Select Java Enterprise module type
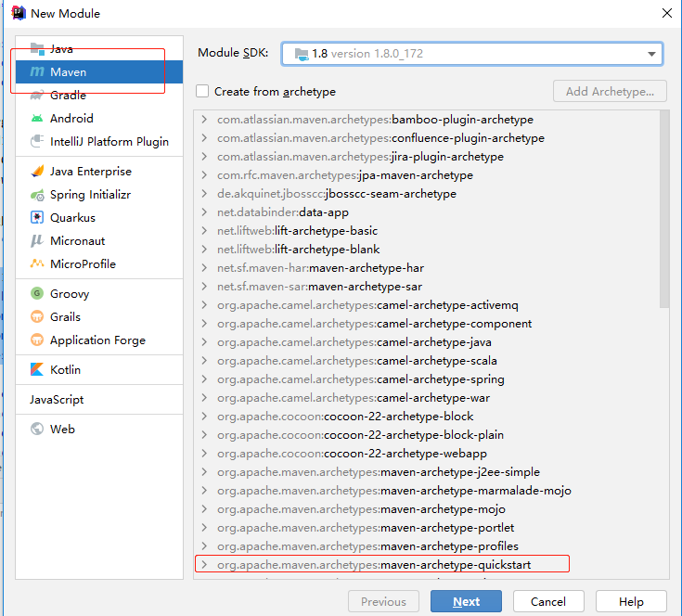The image size is (682, 616). (99, 172)
